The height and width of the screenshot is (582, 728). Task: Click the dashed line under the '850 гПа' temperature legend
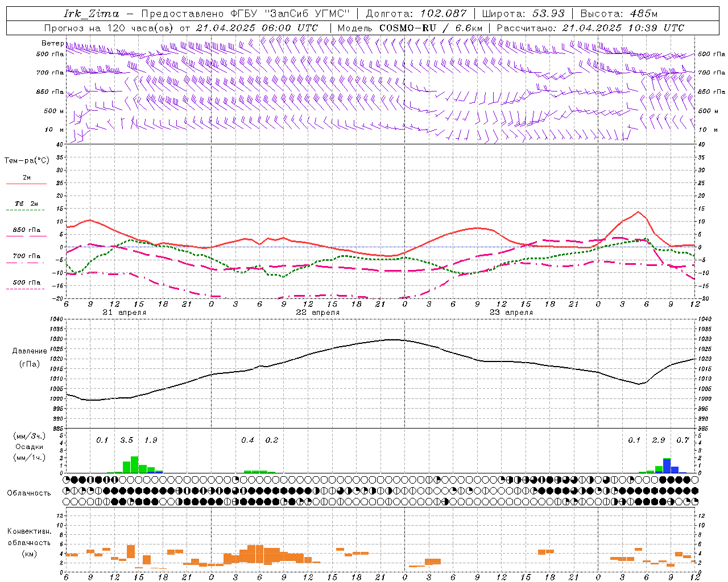pyautogui.click(x=26, y=236)
